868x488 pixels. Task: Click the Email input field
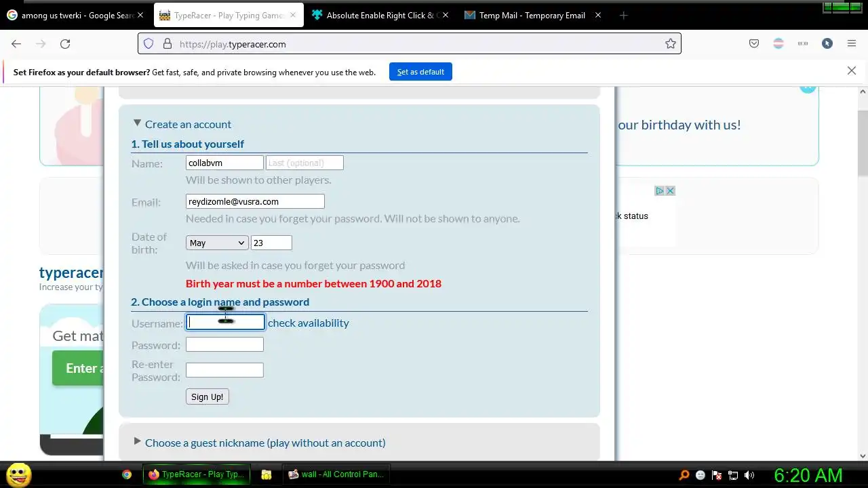(x=255, y=201)
